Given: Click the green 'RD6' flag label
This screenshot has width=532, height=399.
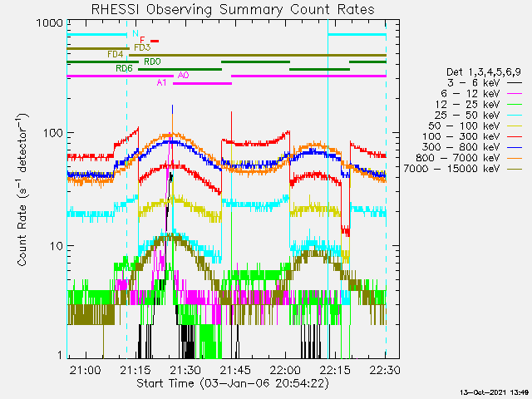Looking at the screenshot, I should 124,68.
